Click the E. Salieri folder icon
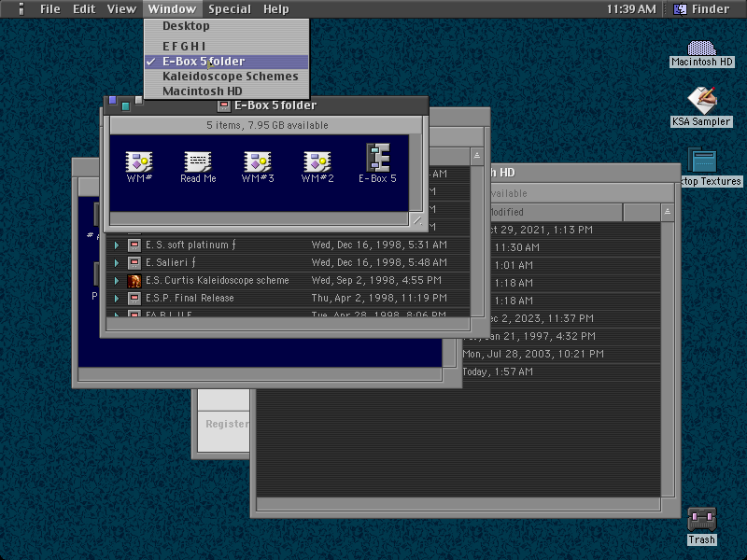This screenshot has width=747, height=560. pyautogui.click(x=134, y=263)
